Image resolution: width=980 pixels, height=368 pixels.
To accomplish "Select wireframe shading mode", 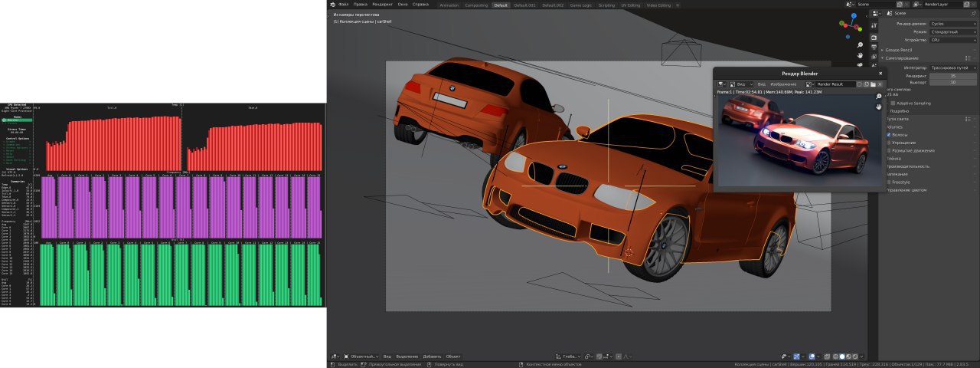I will pos(835,356).
